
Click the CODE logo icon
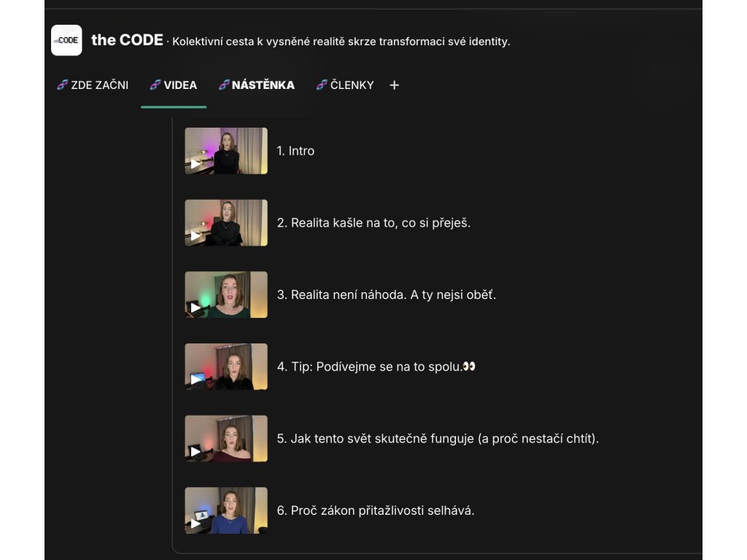[x=66, y=41]
